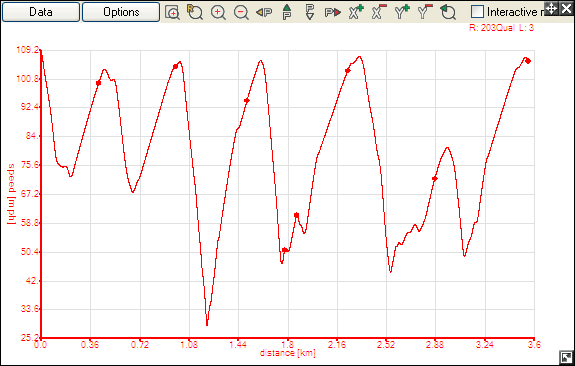Click the move panel cross-arrows icon
The width and height of the screenshot is (575, 366).
click(x=552, y=8)
